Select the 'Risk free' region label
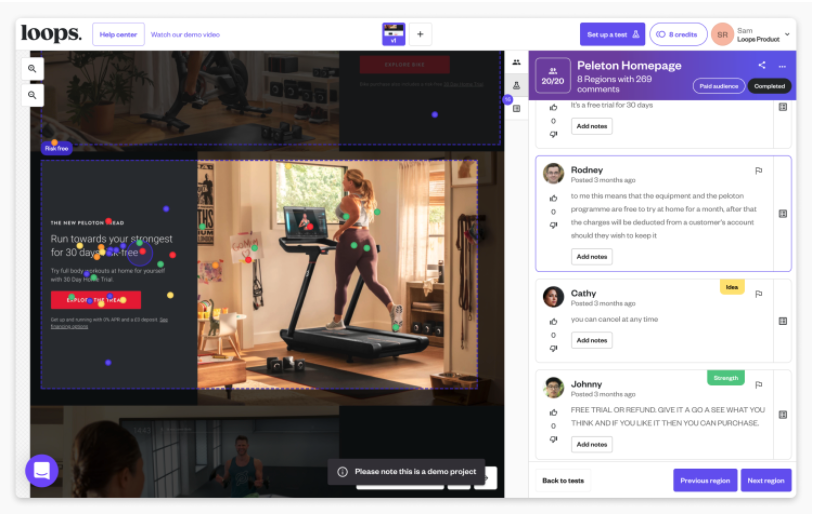Viewport: 816px width, 518px height. [57, 148]
